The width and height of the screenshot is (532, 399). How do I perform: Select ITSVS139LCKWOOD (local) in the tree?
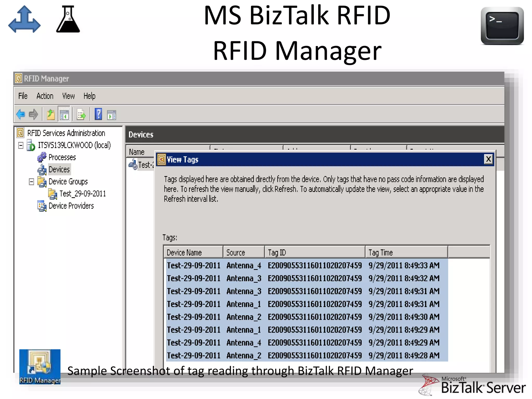coord(74,145)
